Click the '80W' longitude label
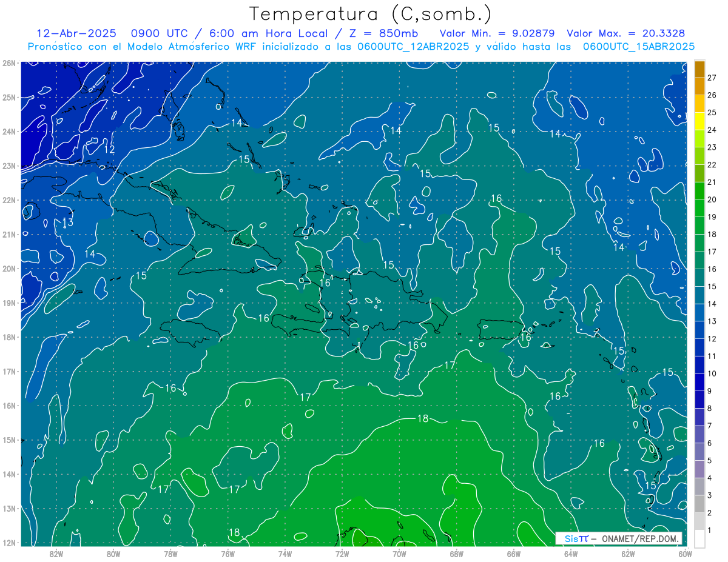 click(x=113, y=553)
